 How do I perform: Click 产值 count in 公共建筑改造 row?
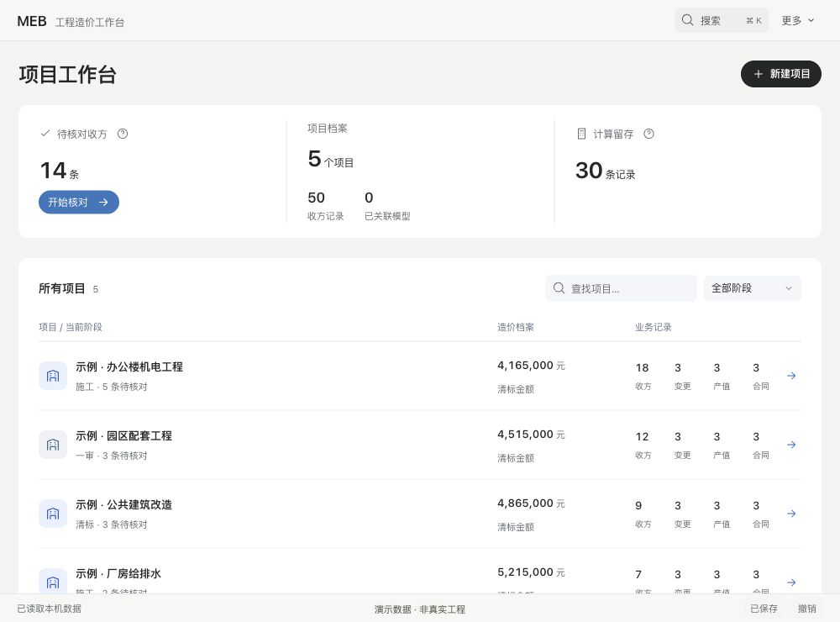[x=722, y=514]
